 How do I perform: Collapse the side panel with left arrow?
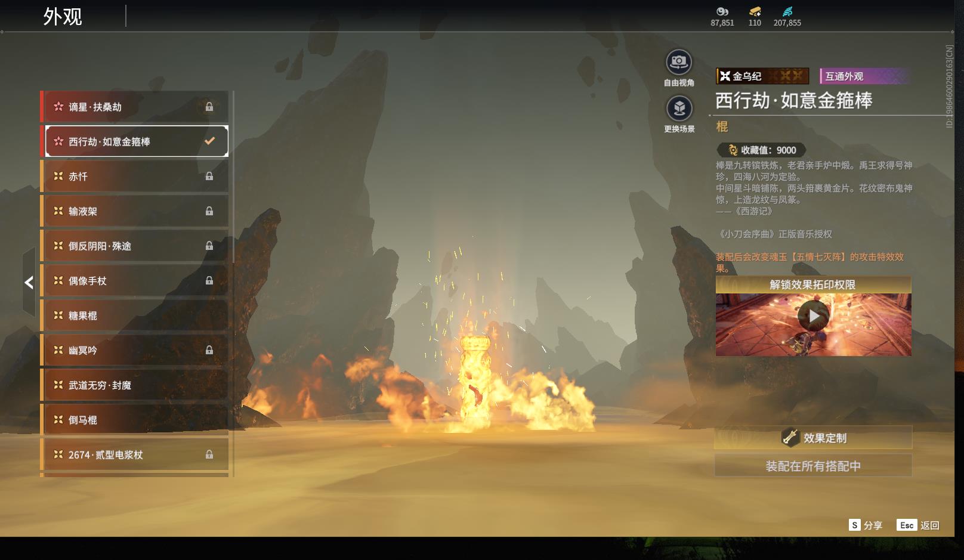29,283
